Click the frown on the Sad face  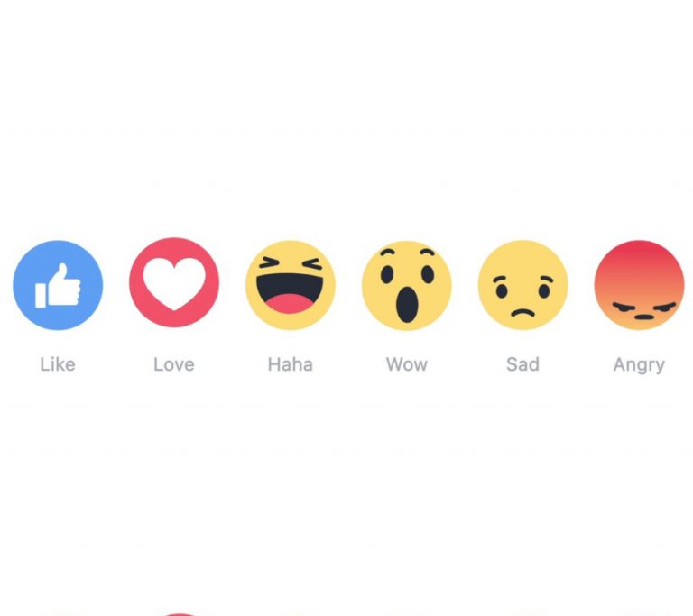(x=522, y=312)
